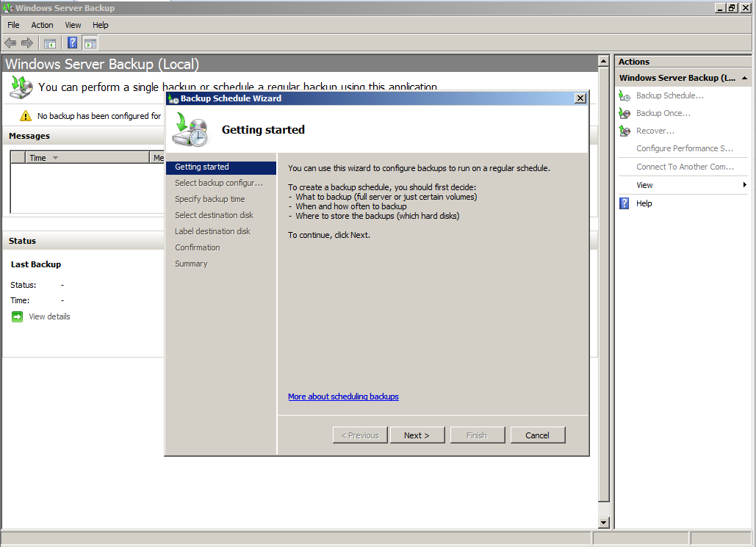Open the Help menu in menu bar
The height and width of the screenshot is (547, 756).
click(100, 25)
